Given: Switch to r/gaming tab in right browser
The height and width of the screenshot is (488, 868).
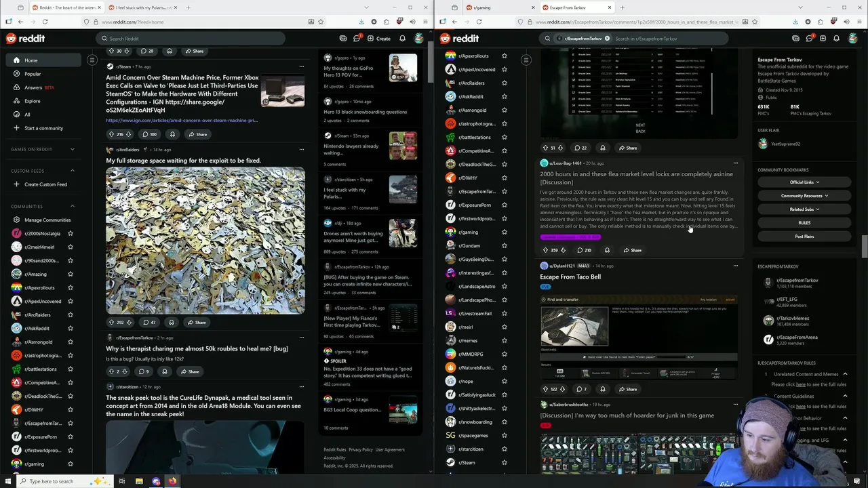Looking at the screenshot, I should (498, 7).
